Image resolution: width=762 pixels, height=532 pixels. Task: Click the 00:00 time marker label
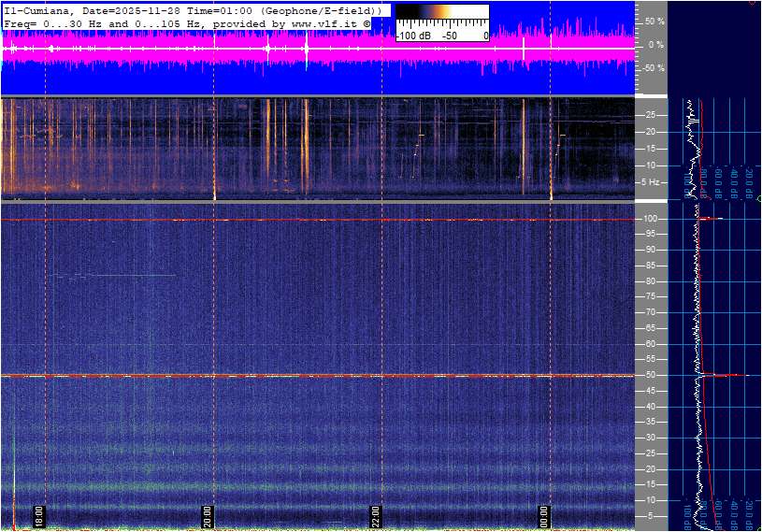[x=544, y=516]
